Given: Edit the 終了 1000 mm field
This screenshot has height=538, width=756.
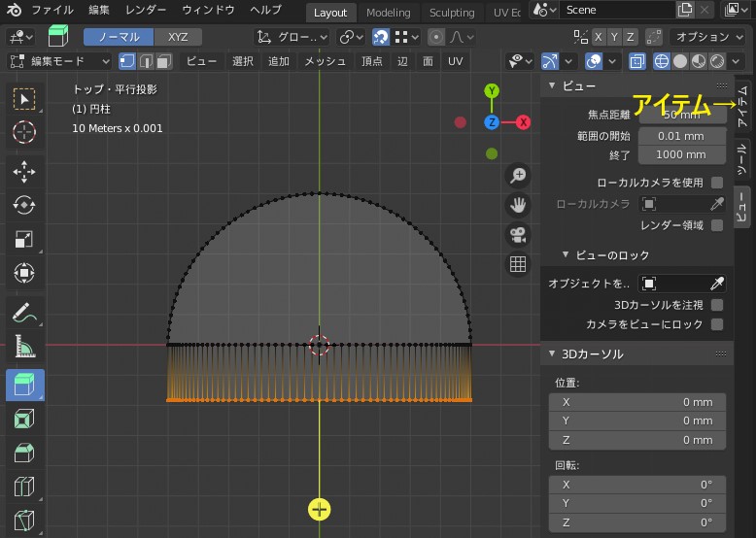Looking at the screenshot, I should click(682, 154).
